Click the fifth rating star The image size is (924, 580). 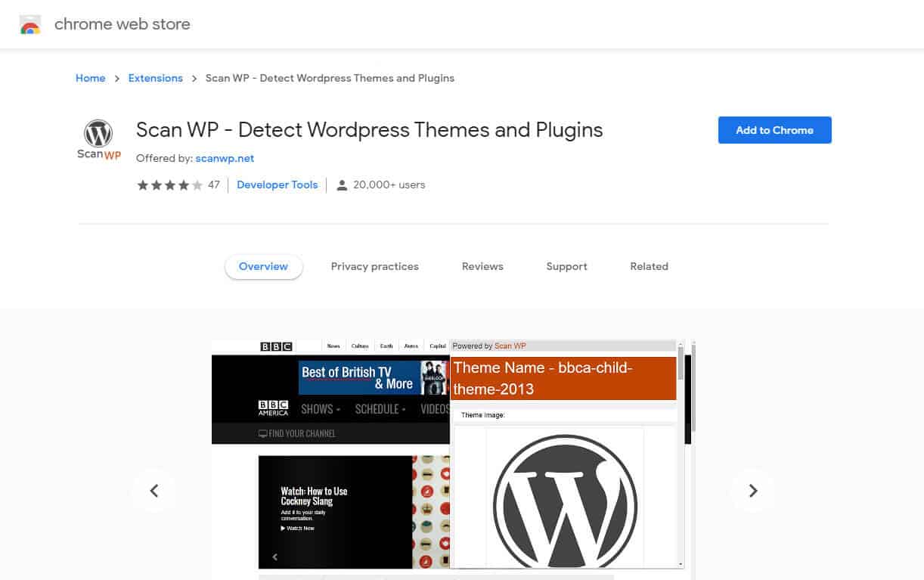click(197, 185)
